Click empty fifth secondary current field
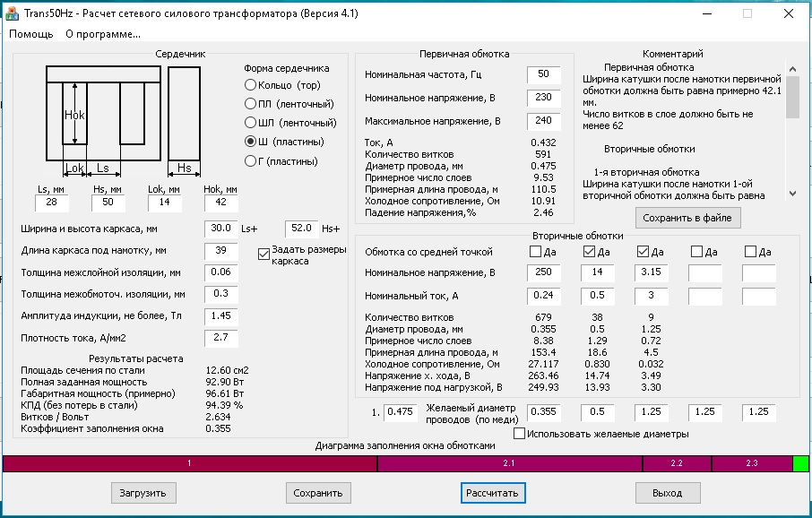The width and height of the screenshot is (812, 518). point(759,296)
